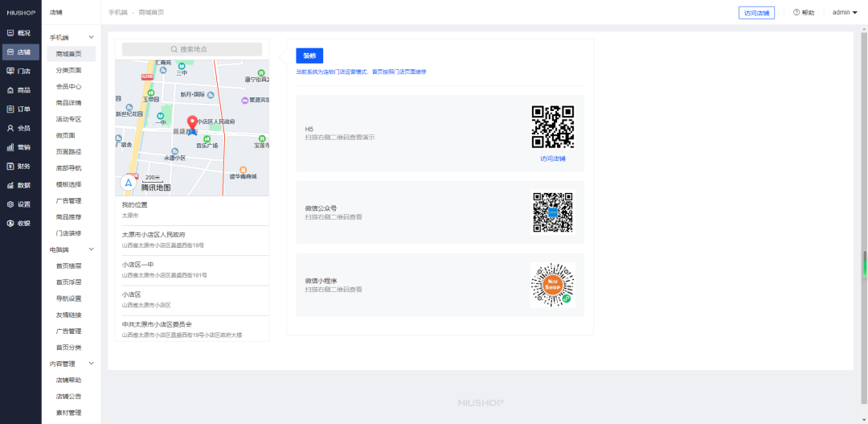Go to the 门店 section
Viewport: 868px width, 424px height.
coord(20,71)
